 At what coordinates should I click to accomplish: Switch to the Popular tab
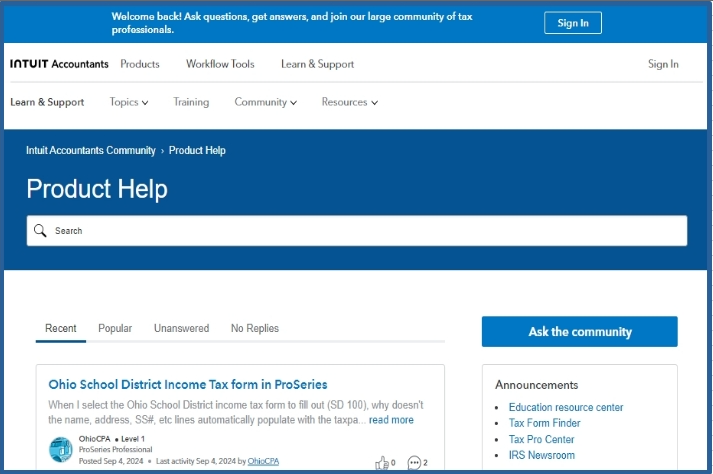[x=115, y=328]
